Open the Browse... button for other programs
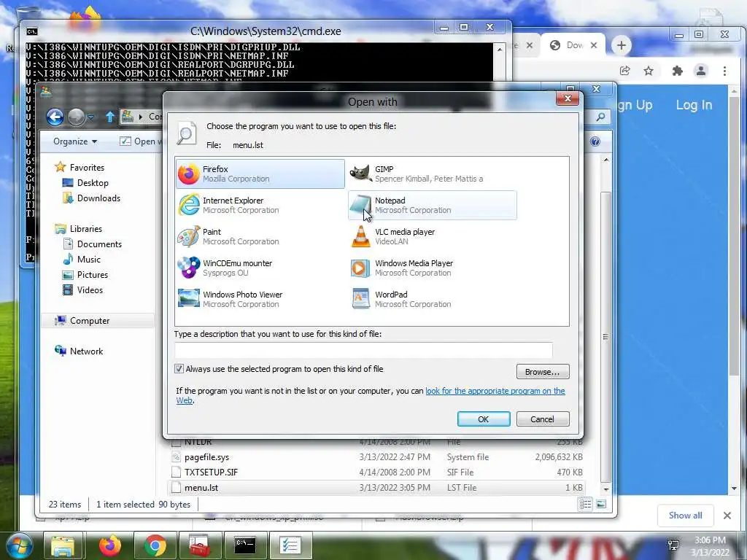 [x=543, y=372]
